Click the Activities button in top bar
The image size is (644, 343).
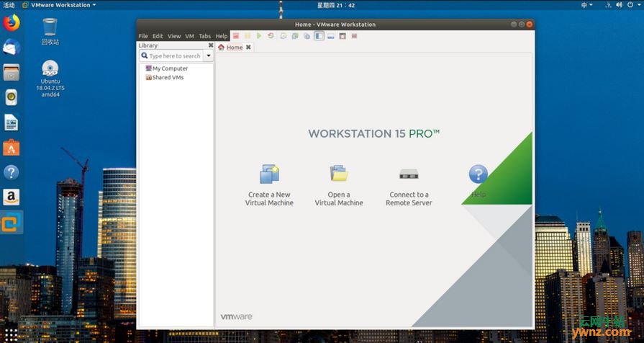tap(9, 5)
